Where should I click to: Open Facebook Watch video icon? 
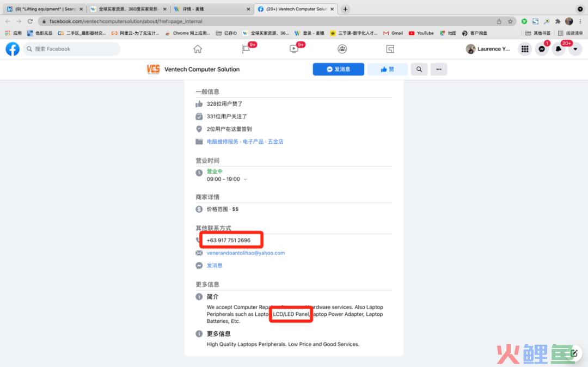(x=294, y=48)
